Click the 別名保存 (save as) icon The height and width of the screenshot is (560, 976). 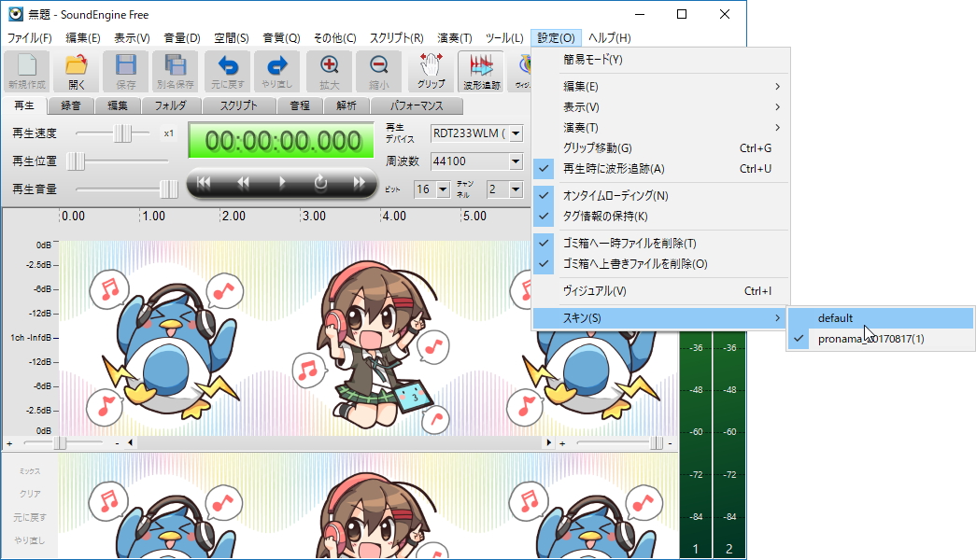point(176,70)
